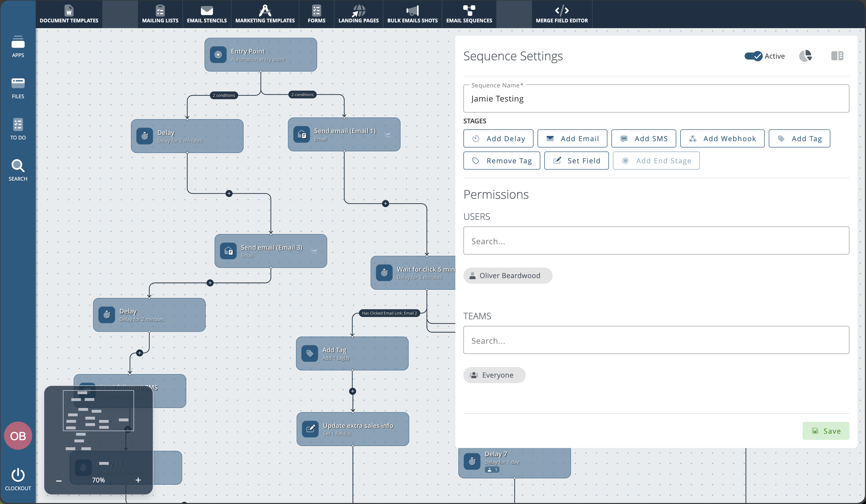Open stats chart on Email 1 node
866x504 pixels.
coord(388,134)
